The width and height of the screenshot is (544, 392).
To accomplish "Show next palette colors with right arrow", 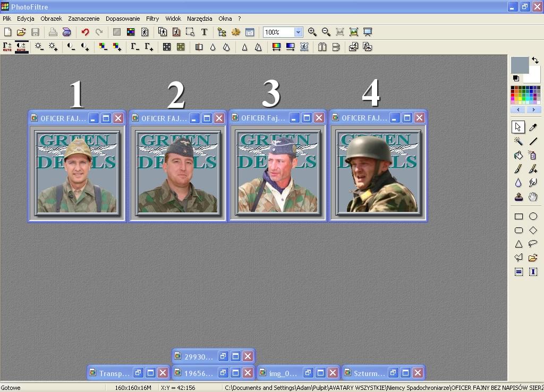I will (x=533, y=110).
